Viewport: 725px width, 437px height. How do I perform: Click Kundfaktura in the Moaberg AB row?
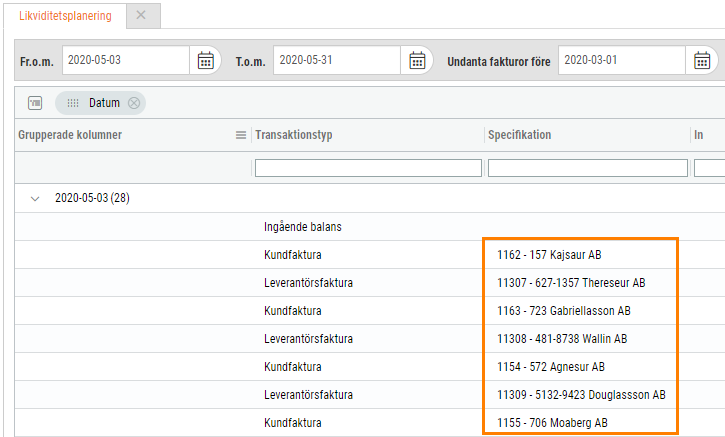293,423
